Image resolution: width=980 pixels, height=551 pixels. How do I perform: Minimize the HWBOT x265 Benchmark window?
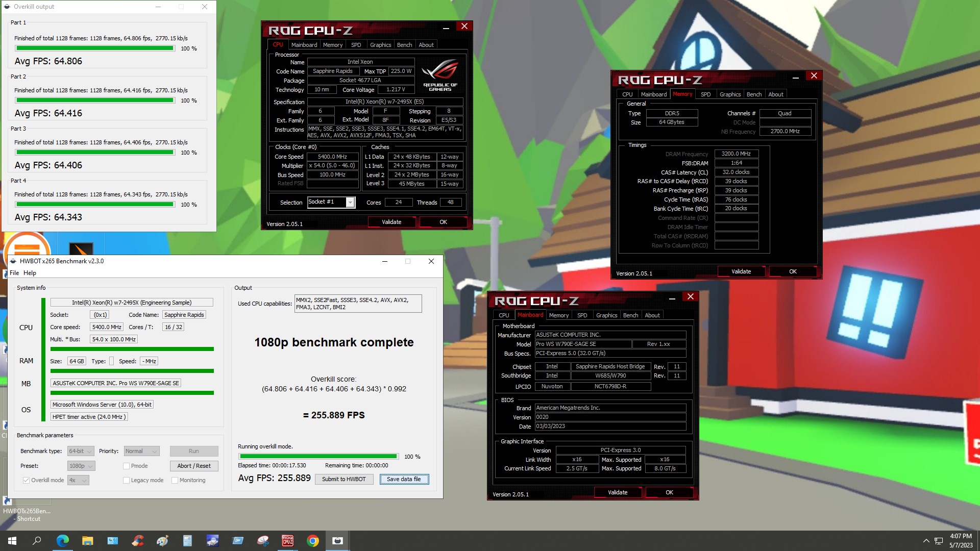pos(385,261)
